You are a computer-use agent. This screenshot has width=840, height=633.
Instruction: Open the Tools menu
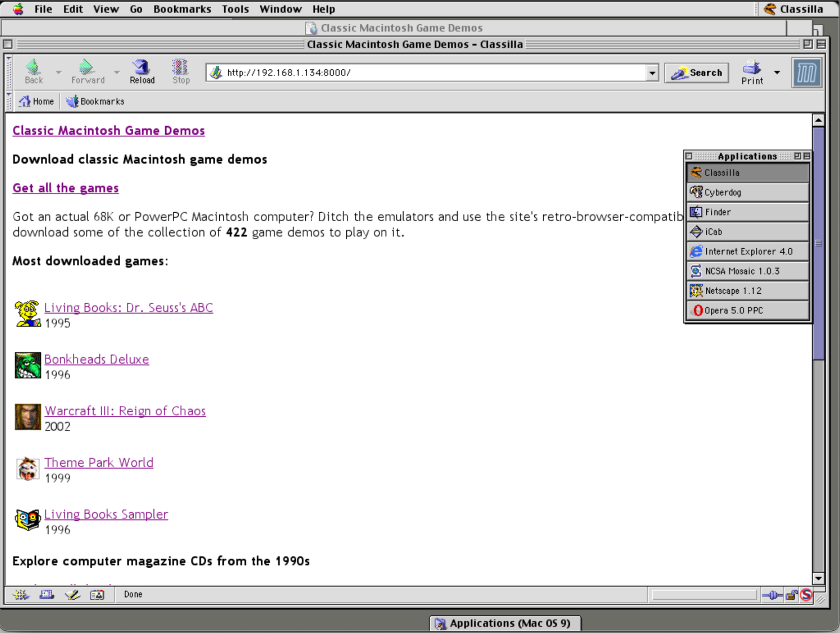235,9
